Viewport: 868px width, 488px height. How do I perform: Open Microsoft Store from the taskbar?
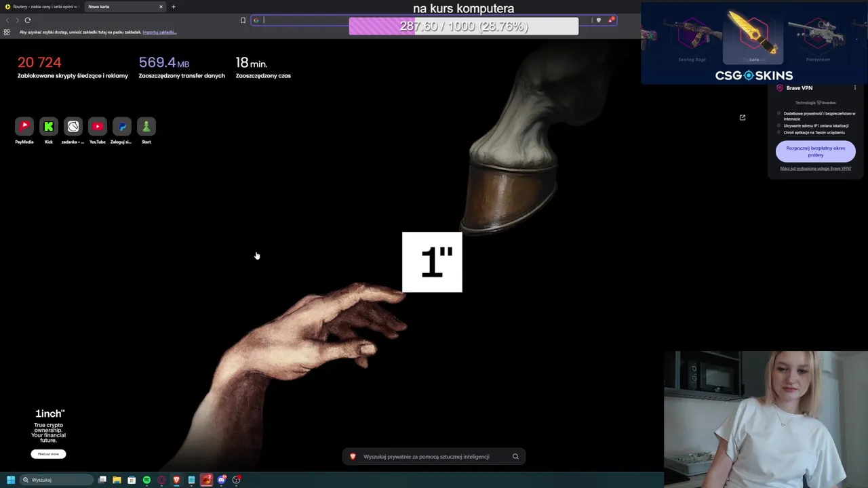point(132,480)
